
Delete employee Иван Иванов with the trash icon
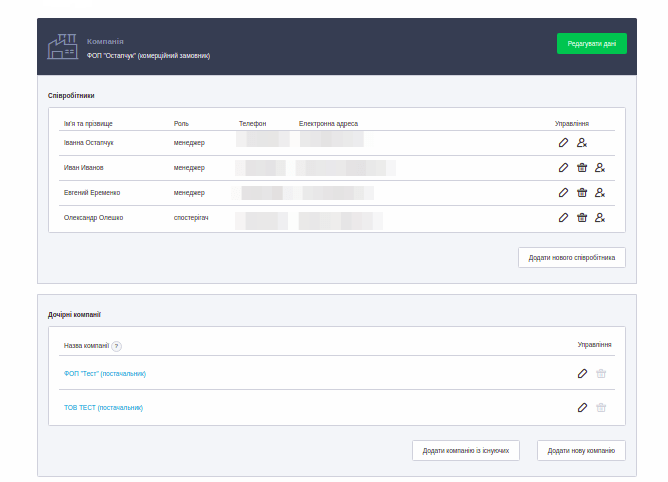pyautogui.click(x=582, y=168)
